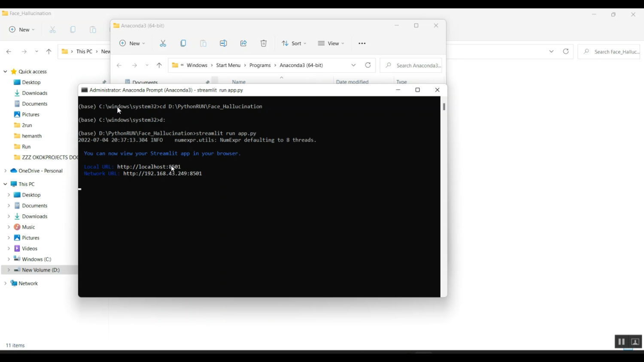Click the Anaconda Prompt vertical scrollbar thumb
This screenshot has height=362, width=644.
coord(444,107)
